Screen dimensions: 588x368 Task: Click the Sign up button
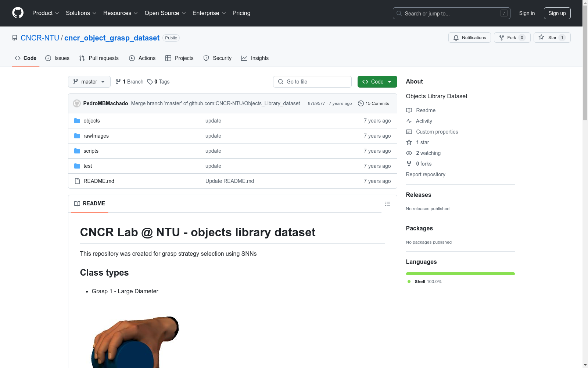coord(557,13)
